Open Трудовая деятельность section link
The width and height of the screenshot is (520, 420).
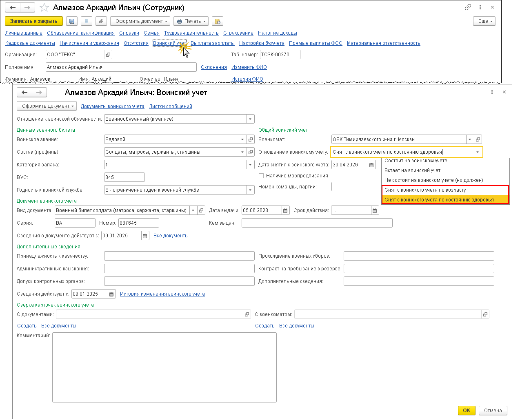(191, 33)
